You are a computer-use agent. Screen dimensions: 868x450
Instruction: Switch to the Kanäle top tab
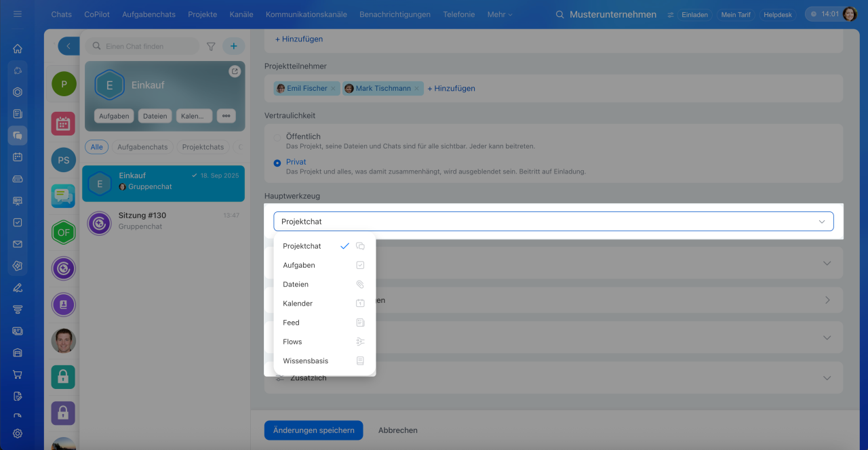click(241, 14)
